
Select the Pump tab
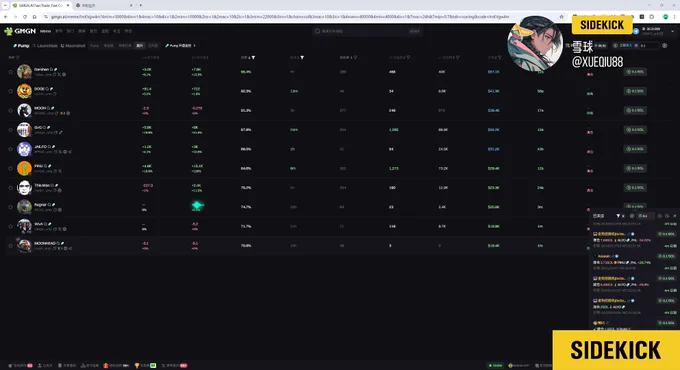point(21,46)
